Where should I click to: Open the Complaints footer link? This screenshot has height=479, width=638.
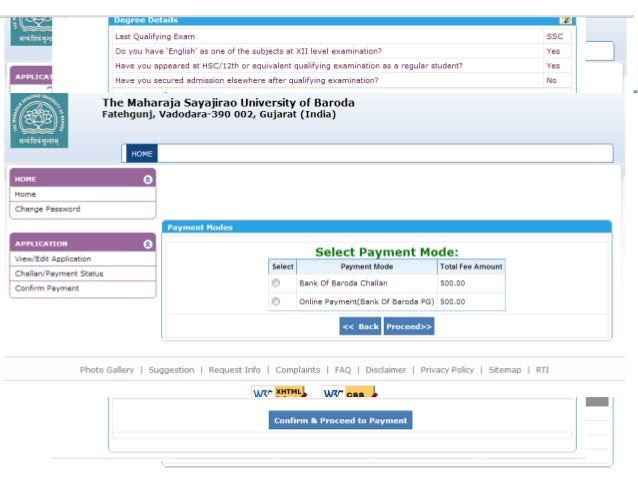(x=298, y=370)
